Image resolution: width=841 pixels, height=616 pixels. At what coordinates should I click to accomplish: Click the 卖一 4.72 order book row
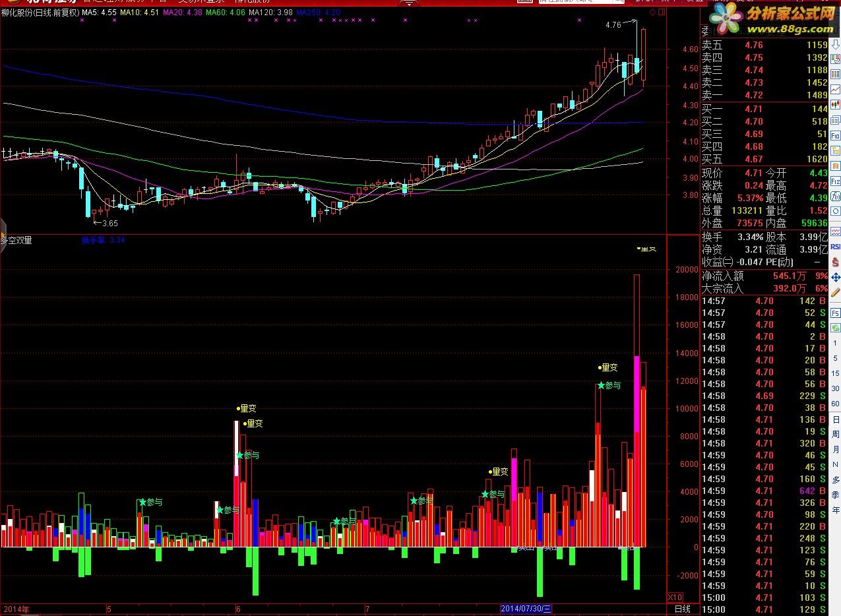764,95
